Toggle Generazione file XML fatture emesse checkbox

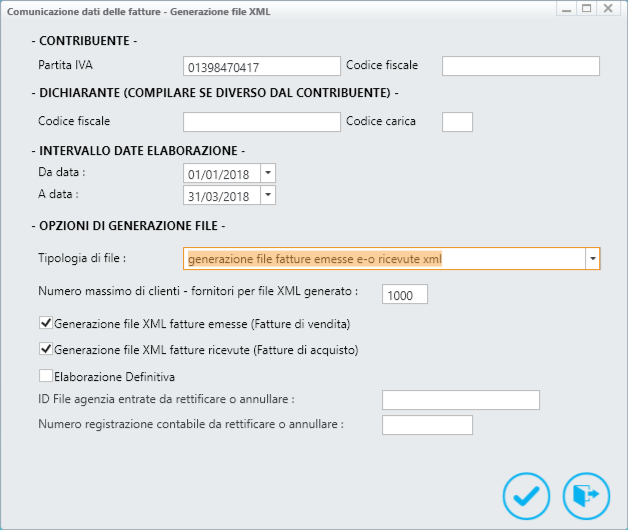[x=46, y=323]
